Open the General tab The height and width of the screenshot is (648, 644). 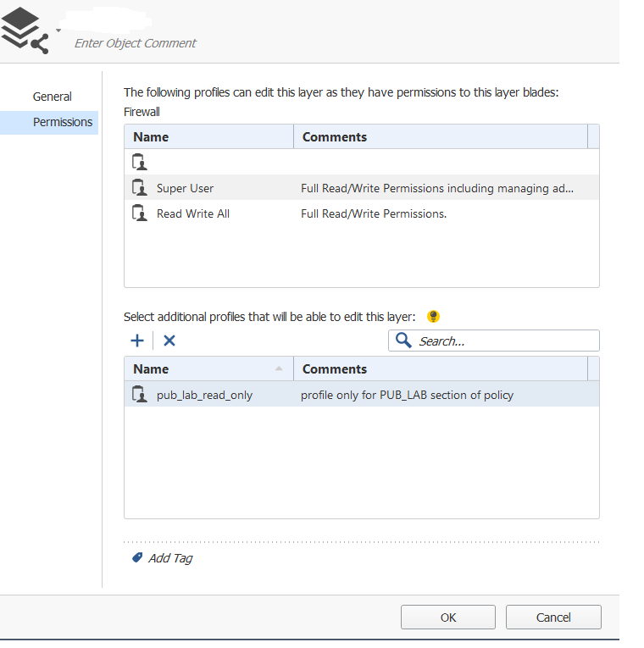coord(52,97)
